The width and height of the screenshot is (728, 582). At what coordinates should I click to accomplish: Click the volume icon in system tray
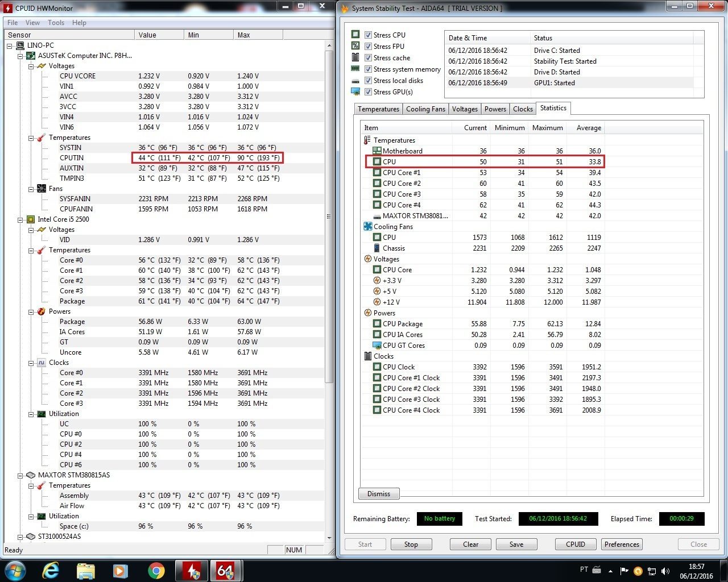(665, 571)
